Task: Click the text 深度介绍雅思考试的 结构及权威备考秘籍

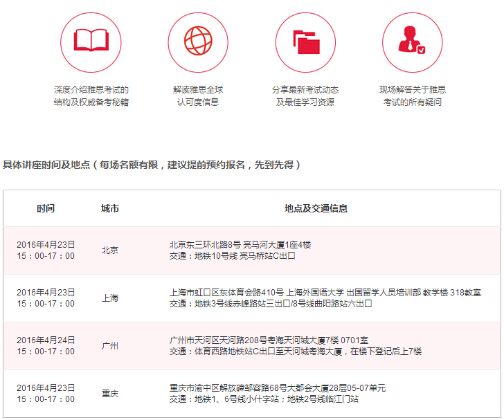Action: 91,95
